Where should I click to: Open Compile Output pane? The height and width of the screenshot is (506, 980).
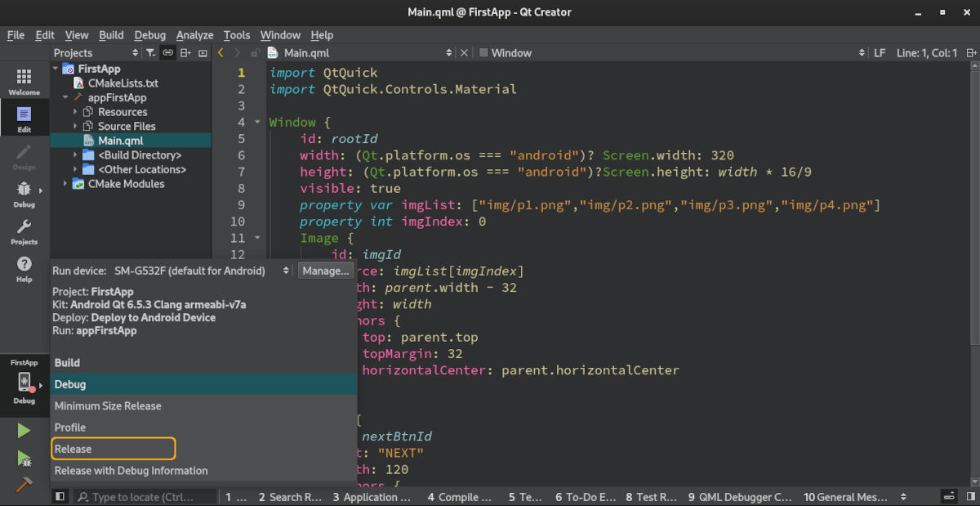point(458,496)
